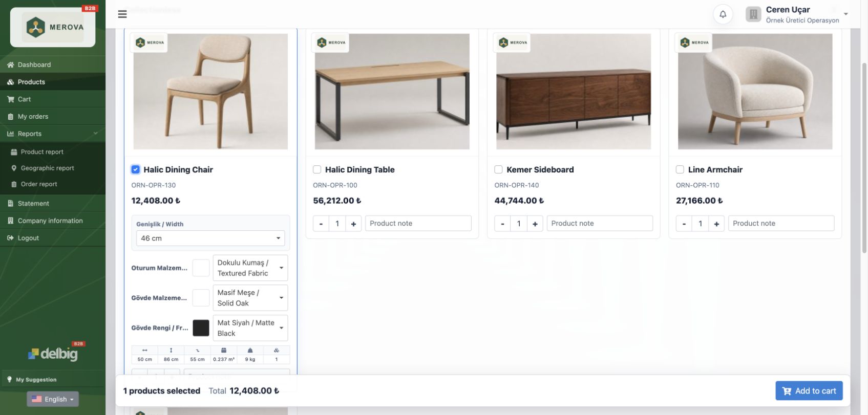Image resolution: width=868 pixels, height=415 pixels.
Task: Check the Kemer Sideboard checkbox
Action: [498, 169]
